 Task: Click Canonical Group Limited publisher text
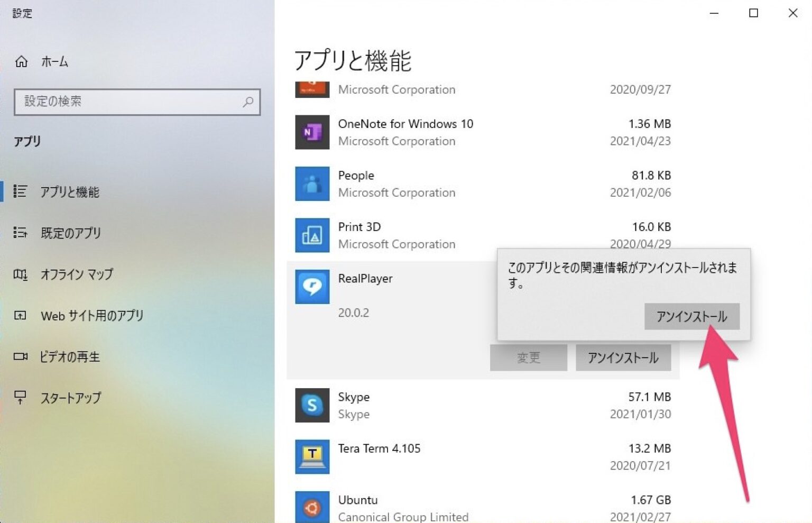point(403,517)
